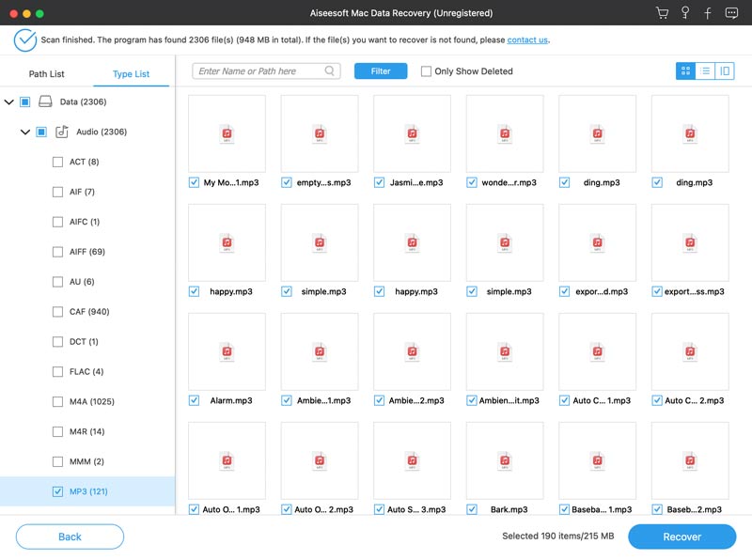Switch to thumbnail grid view
Viewport: 752px width, 560px height.
click(685, 70)
